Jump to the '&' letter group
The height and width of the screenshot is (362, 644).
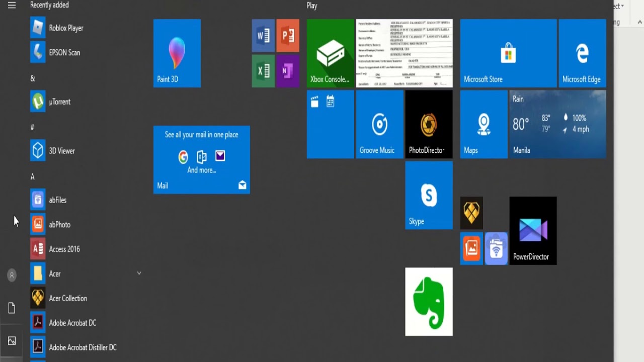33,78
